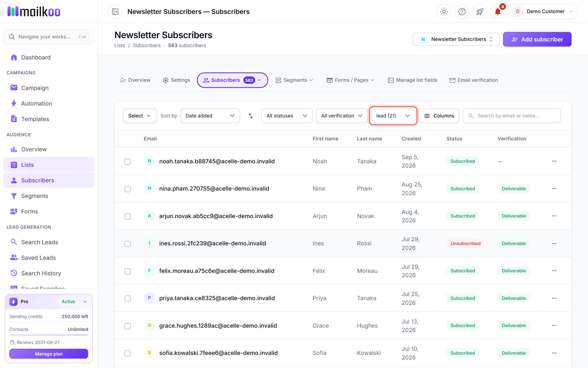Click the Add subscriber button
Screen dimensions: 588x368
(x=537, y=39)
